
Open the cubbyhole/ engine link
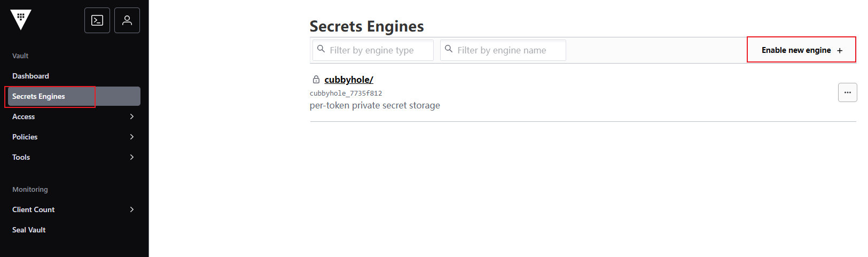click(349, 80)
